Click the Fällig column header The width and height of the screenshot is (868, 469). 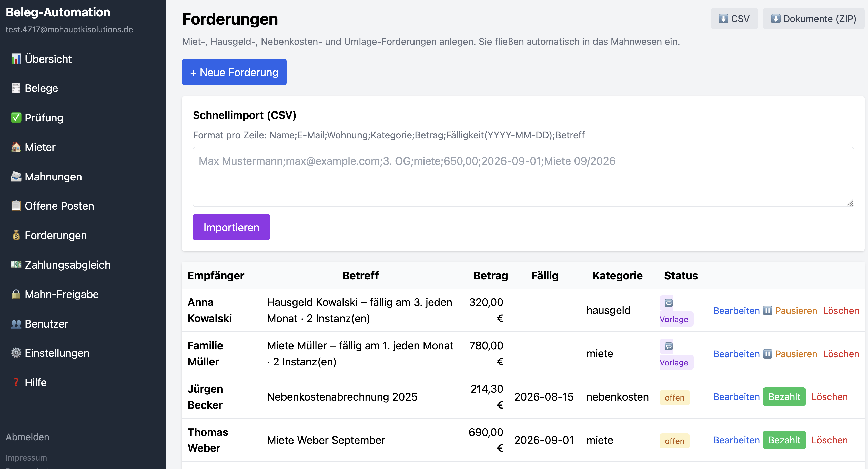click(x=544, y=275)
